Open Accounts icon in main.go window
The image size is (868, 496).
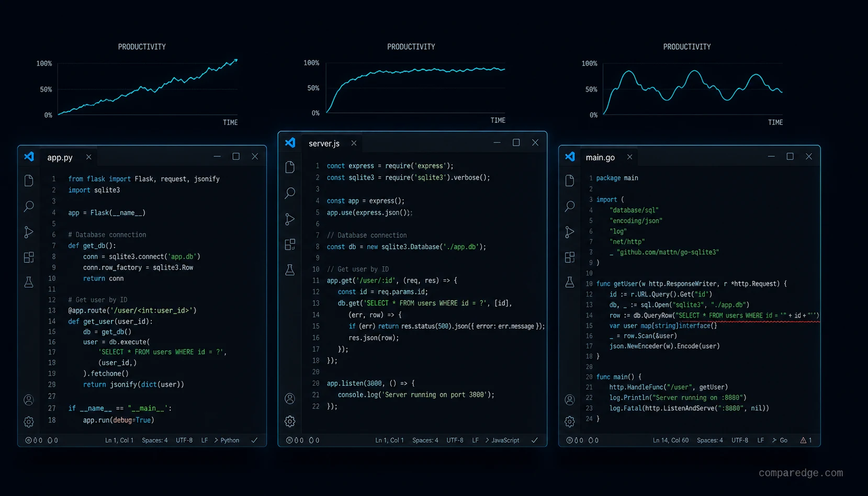[x=570, y=400]
